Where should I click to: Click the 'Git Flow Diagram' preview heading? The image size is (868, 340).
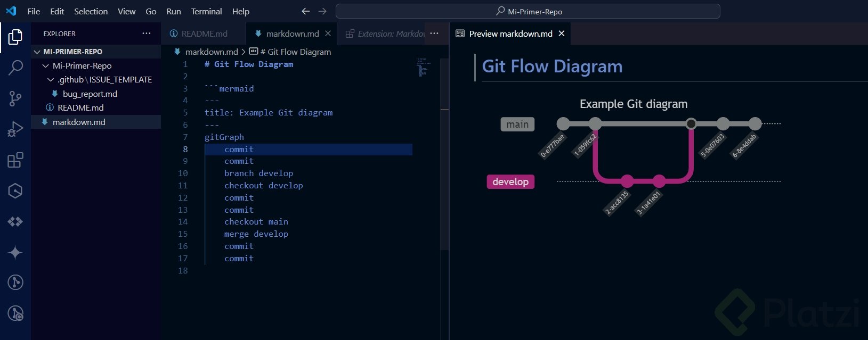click(x=552, y=67)
